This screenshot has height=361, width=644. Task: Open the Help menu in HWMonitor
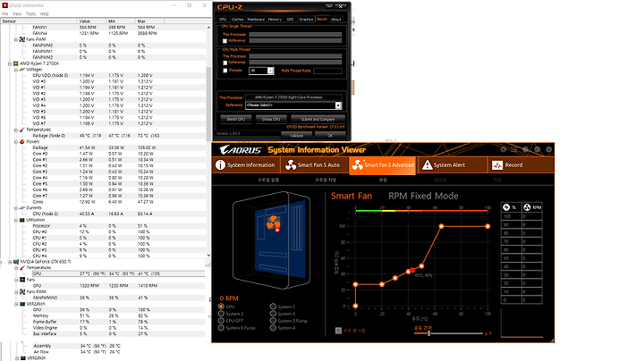click(45, 13)
